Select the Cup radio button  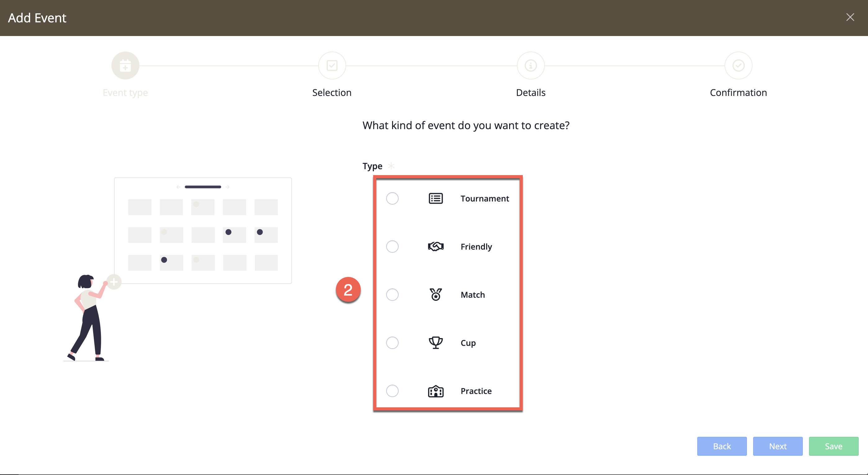point(392,343)
